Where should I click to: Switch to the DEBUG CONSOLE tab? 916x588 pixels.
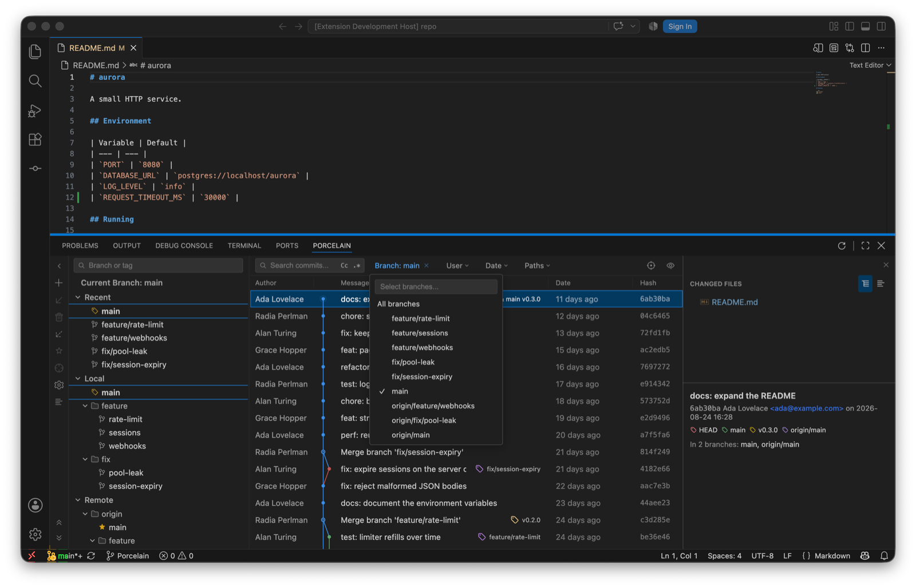pos(184,246)
